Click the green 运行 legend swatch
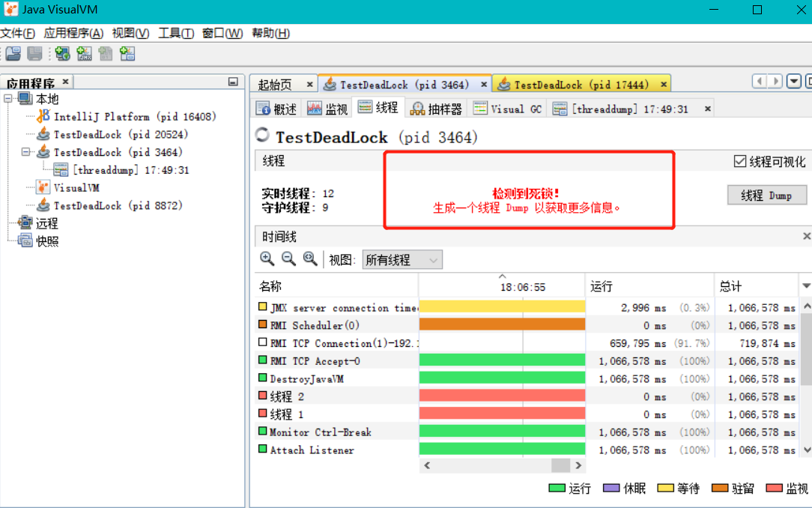The width and height of the screenshot is (812, 508). point(557,488)
